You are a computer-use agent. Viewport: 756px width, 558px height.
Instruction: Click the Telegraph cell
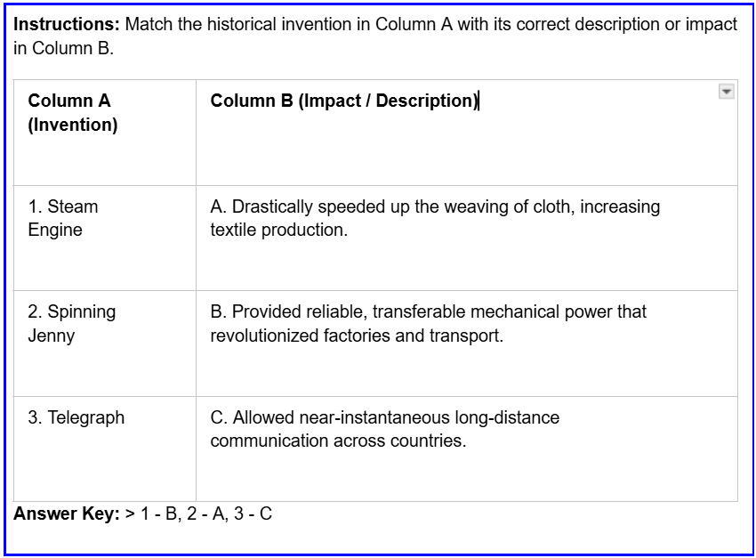105,449
